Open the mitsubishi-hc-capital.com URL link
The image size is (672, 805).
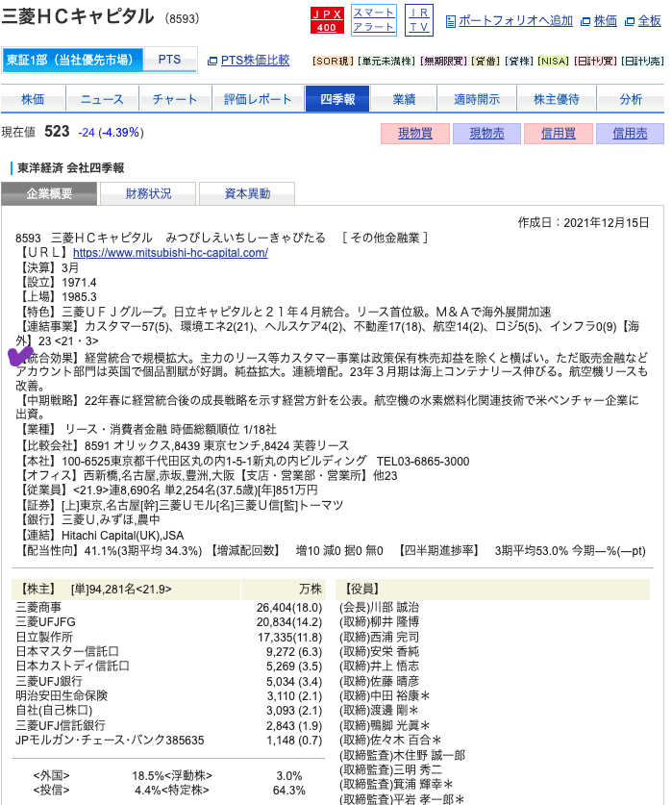pos(170,253)
